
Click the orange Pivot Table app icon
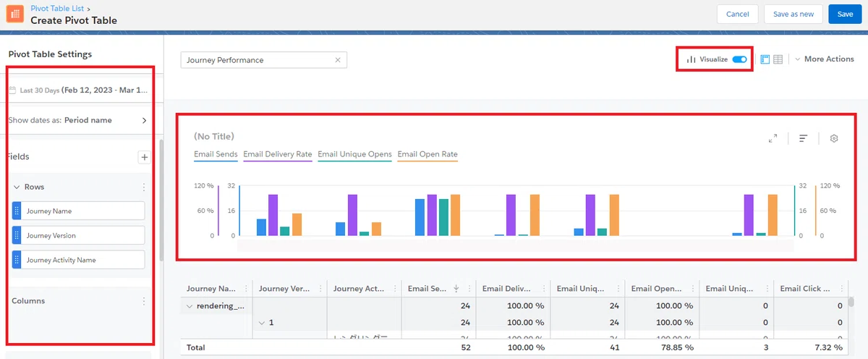[x=14, y=14]
